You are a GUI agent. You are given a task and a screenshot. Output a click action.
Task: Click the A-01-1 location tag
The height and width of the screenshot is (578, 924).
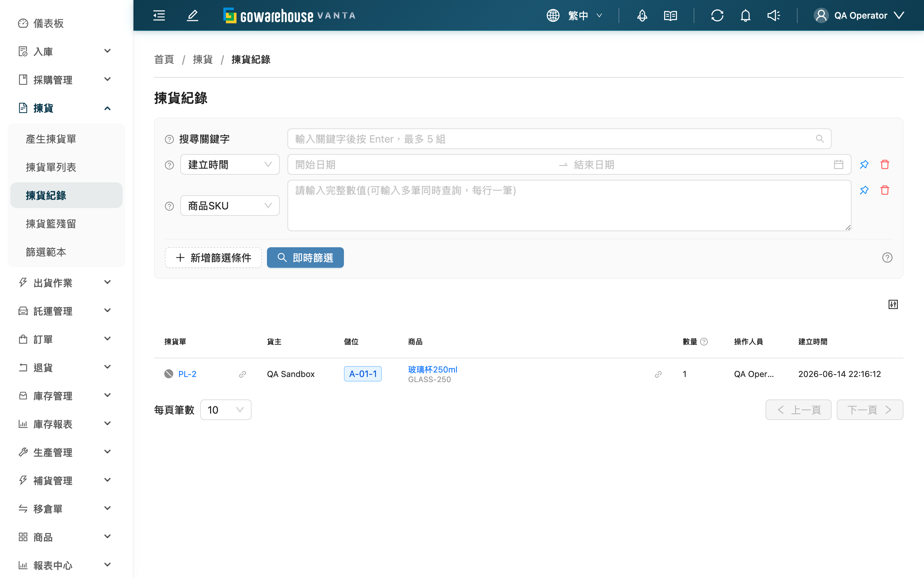point(363,374)
